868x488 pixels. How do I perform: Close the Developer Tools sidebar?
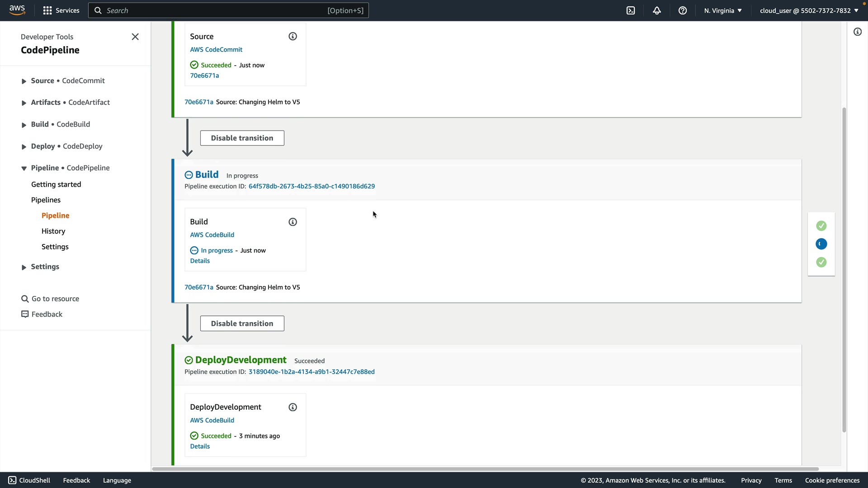point(135,37)
